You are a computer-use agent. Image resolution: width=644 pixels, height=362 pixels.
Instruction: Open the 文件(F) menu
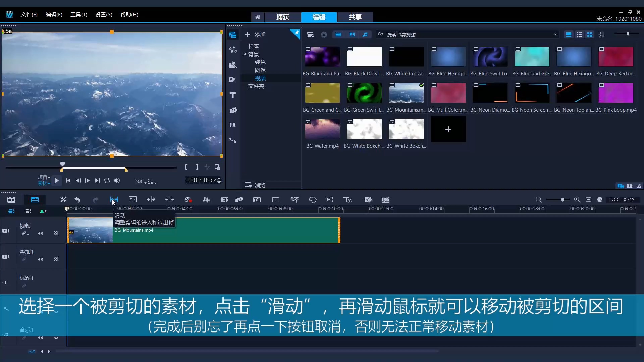click(x=29, y=15)
